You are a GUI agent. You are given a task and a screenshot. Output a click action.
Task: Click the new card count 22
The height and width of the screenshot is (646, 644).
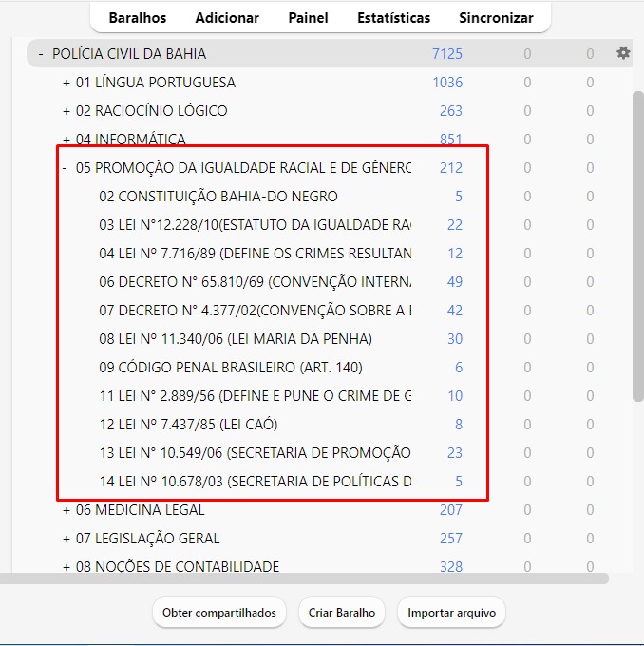tap(455, 224)
